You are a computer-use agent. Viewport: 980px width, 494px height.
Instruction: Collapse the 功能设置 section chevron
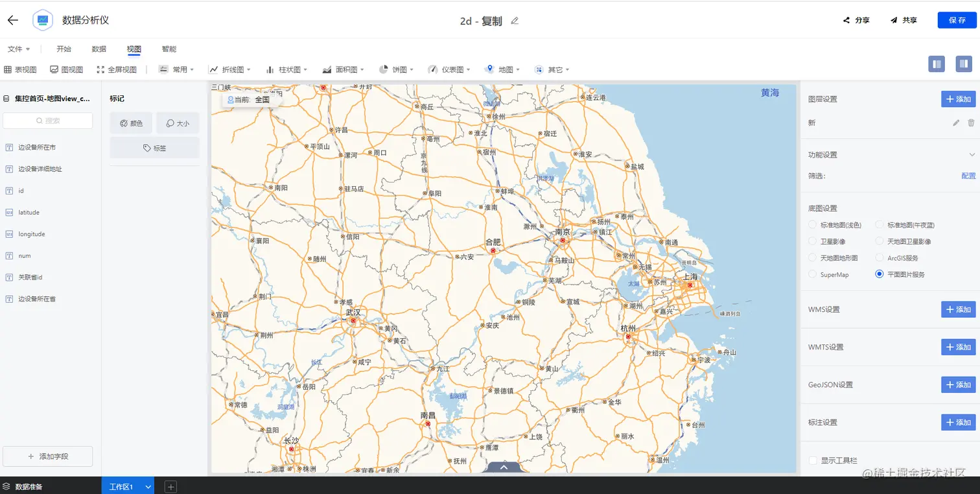pyautogui.click(x=972, y=155)
